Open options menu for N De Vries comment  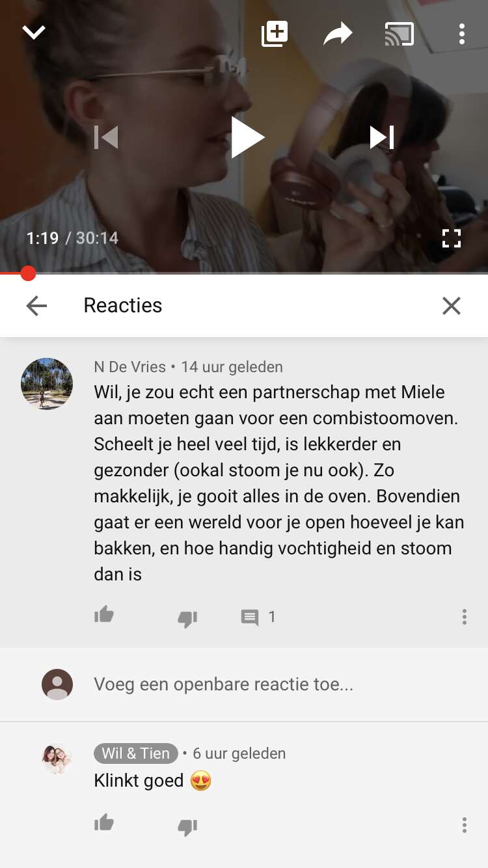pos(464,617)
